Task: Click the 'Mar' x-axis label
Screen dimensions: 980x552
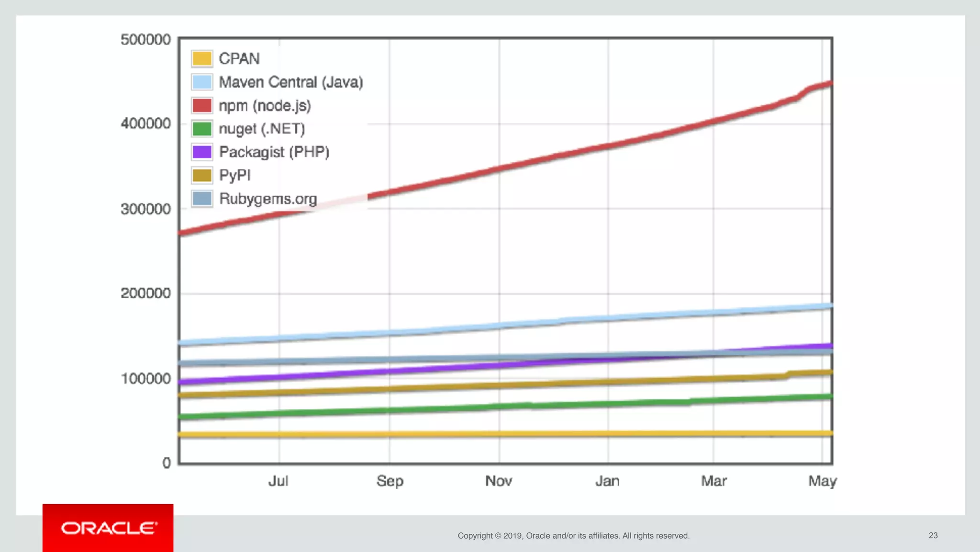Action: coord(713,481)
